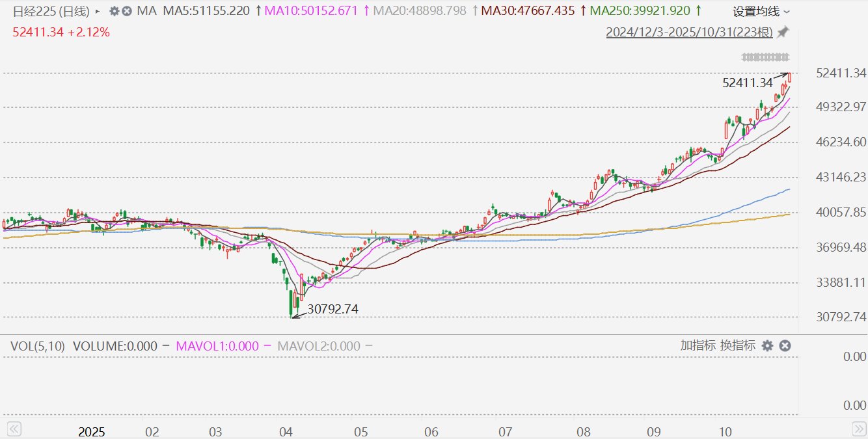Remove the MA indicator with X icon
The width and height of the screenshot is (868, 439).
click(x=127, y=11)
